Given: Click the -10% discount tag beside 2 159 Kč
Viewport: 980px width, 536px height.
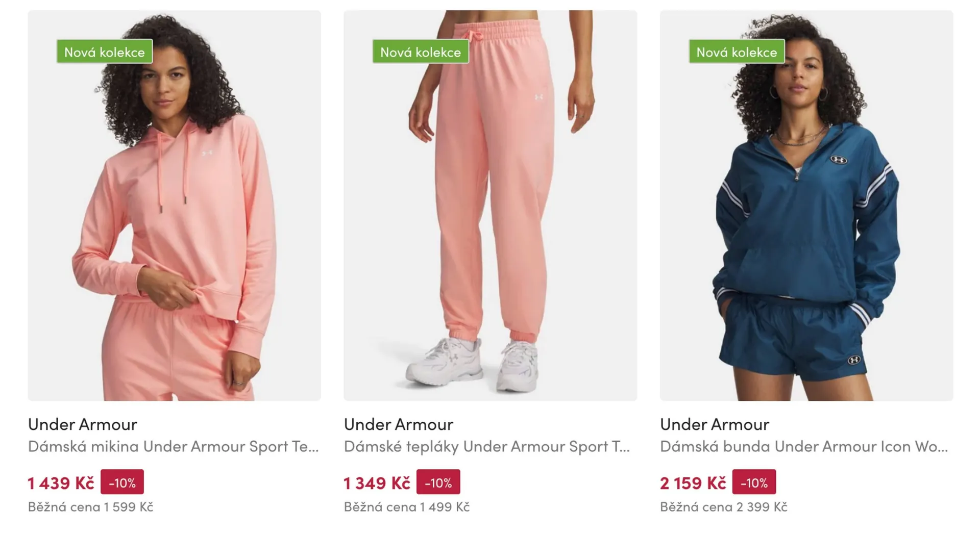Looking at the screenshot, I should (x=754, y=482).
